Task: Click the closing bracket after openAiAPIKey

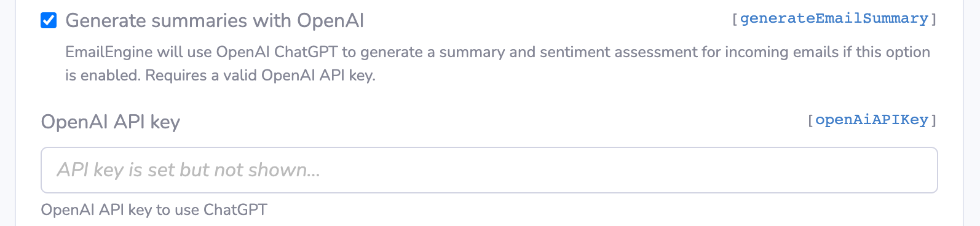Action: coord(933,120)
